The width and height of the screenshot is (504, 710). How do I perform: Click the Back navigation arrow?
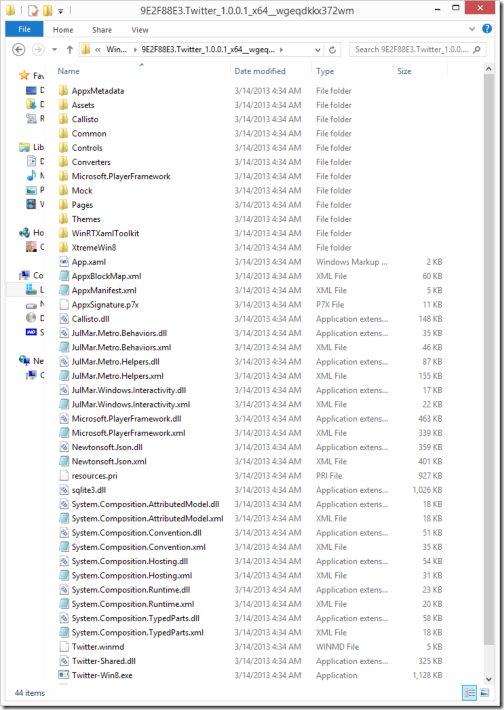pyautogui.click(x=19, y=49)
